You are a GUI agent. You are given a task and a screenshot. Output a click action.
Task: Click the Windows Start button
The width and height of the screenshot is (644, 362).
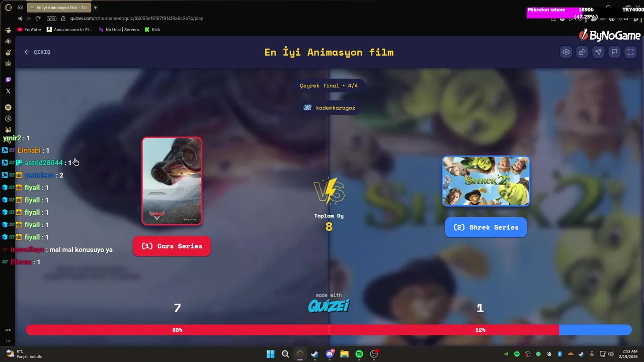270,354
